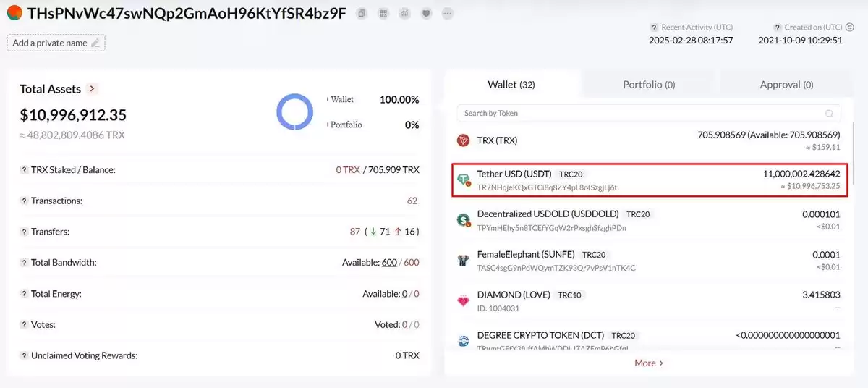Click the recent activity time 2025-02-28 08:17:57

coord(691,41)
